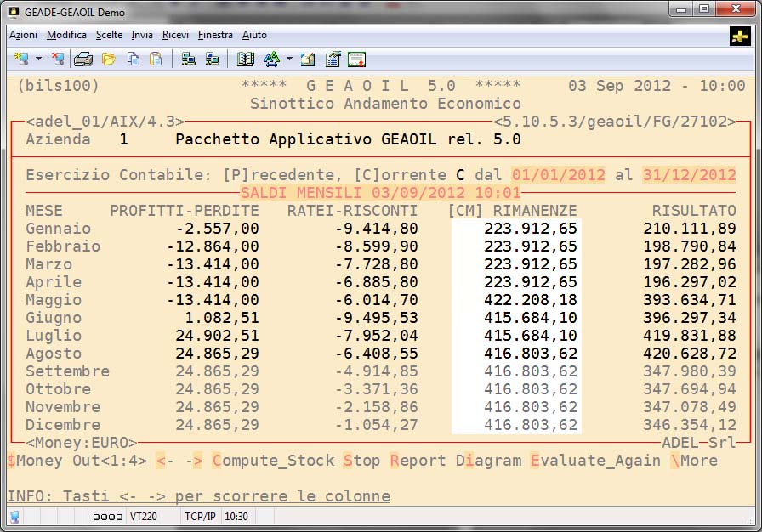The height and width of the screenshot is (532, 762).
Task: Click the copy icon in toolbar
Action: pos(134,59)
